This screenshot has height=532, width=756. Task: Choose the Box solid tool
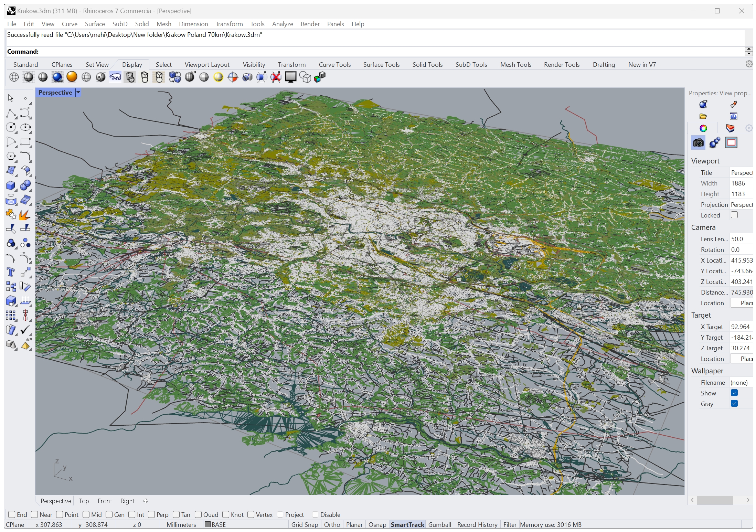click(x=11, y=185)
